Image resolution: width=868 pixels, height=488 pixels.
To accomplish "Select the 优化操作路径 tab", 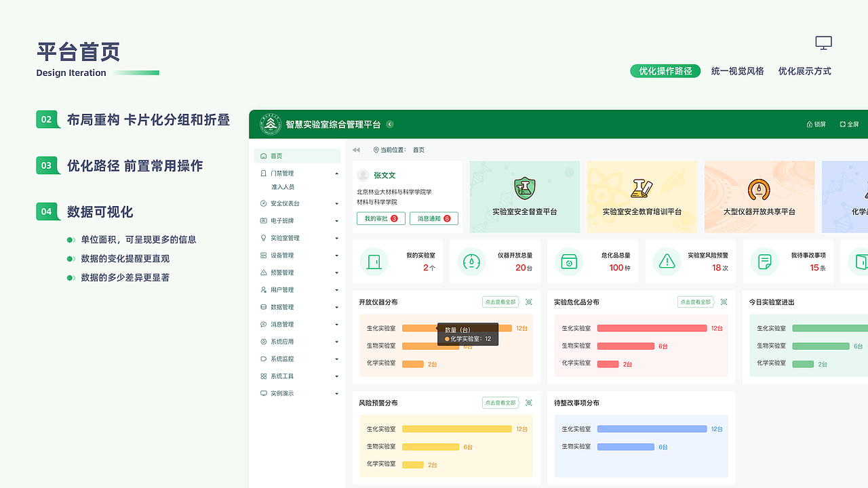I will coord(665,71).
